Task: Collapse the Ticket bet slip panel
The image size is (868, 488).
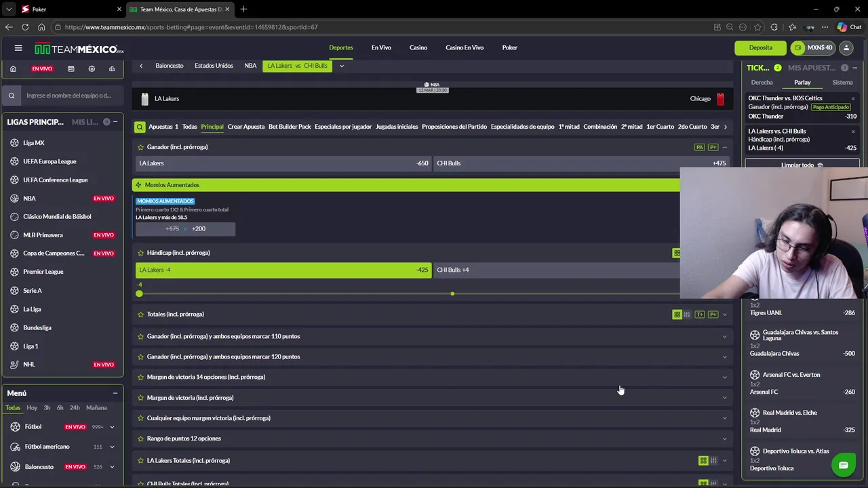Action: (x=855, y=68)
